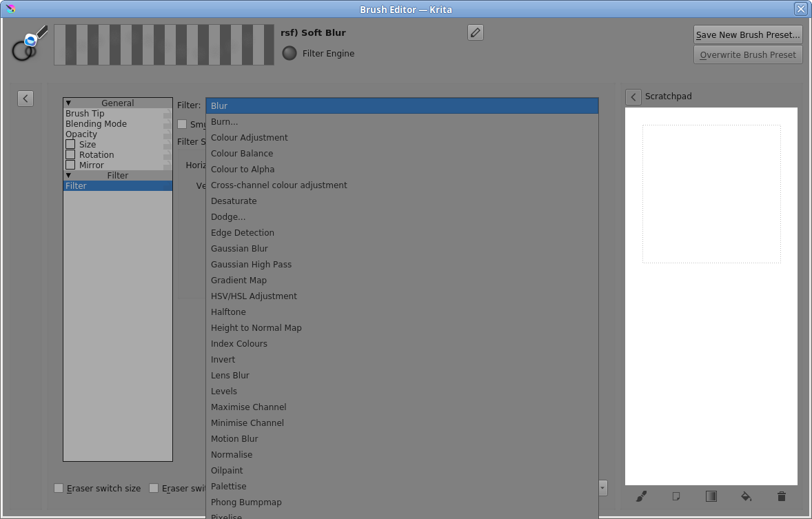The image size is (812, 519).
Task: Select Gaussian High Pass filter
Action: coord(402,264)
